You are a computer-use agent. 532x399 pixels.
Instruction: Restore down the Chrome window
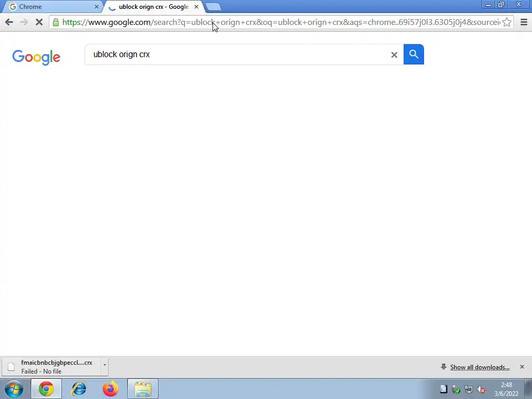pos(501,4)
